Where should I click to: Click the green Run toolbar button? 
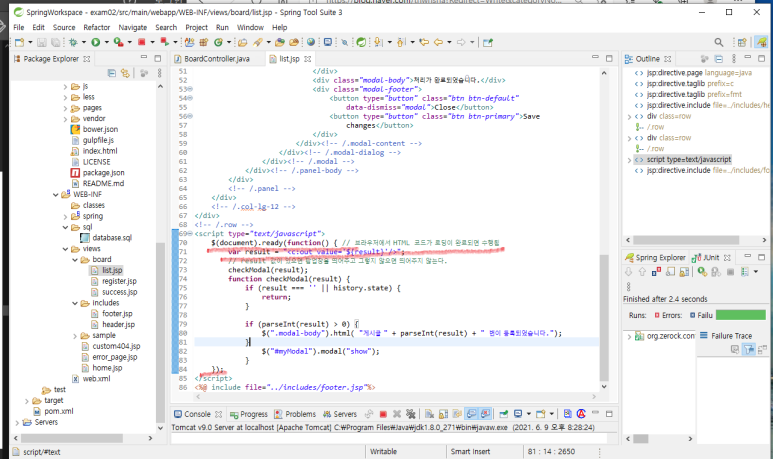pos(96,42)
